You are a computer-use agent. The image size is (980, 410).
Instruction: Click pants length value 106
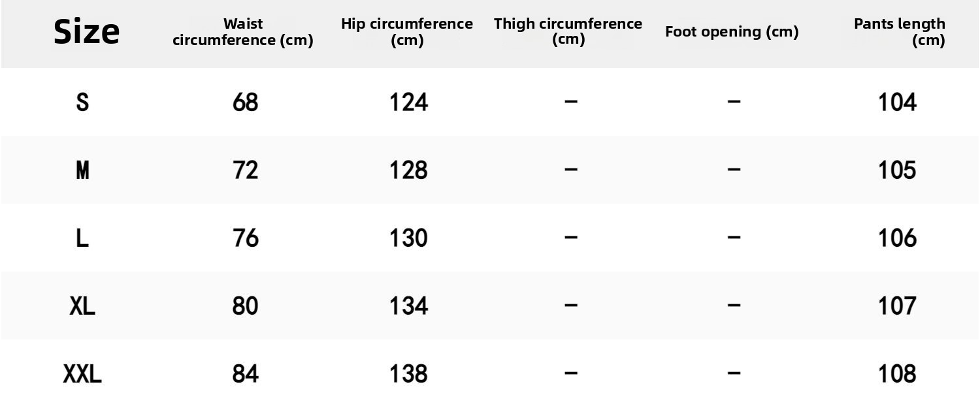coord(897,238)
